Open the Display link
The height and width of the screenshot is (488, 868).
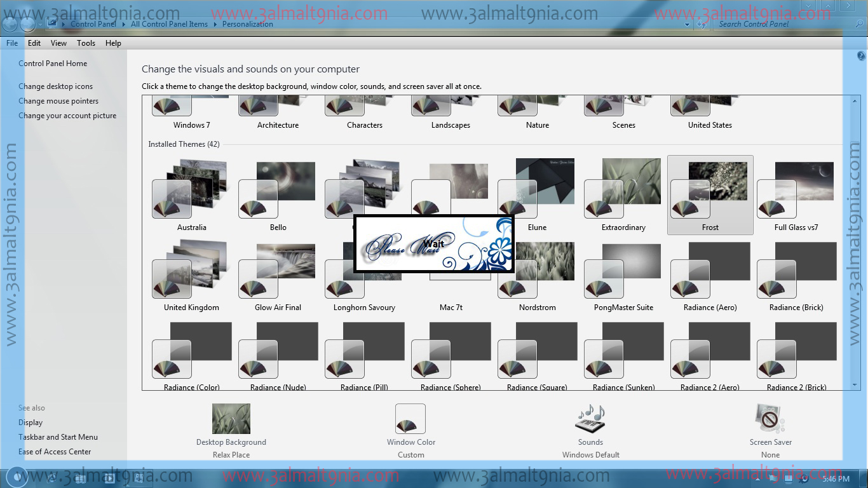pos(31,423)
